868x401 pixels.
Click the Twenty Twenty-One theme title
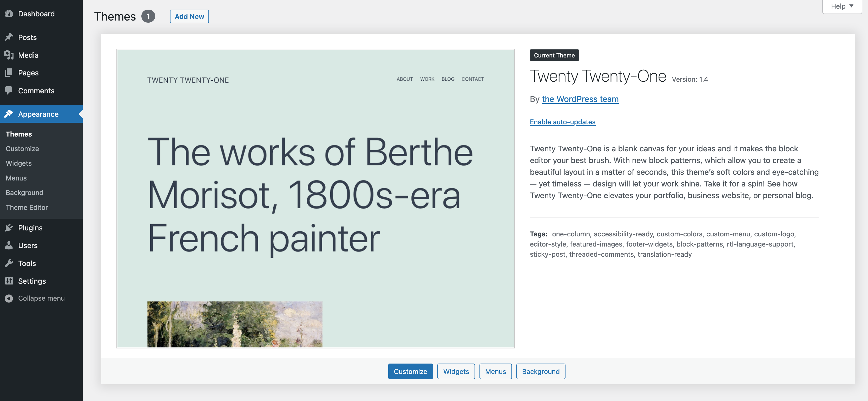598,76
